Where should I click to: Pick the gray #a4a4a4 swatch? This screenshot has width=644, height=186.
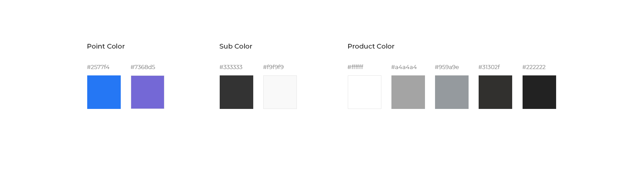(x=408, y=92)
